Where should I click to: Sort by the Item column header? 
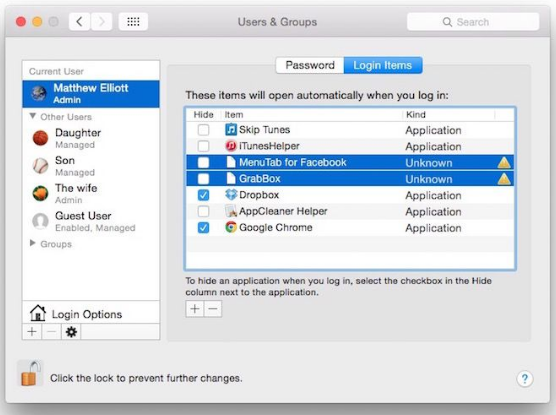(312, 115)
